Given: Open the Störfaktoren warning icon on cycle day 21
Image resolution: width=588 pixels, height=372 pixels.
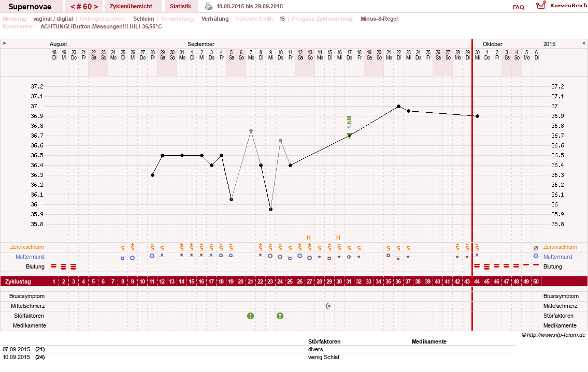Looking at the screenshot, I should (251, 316).
